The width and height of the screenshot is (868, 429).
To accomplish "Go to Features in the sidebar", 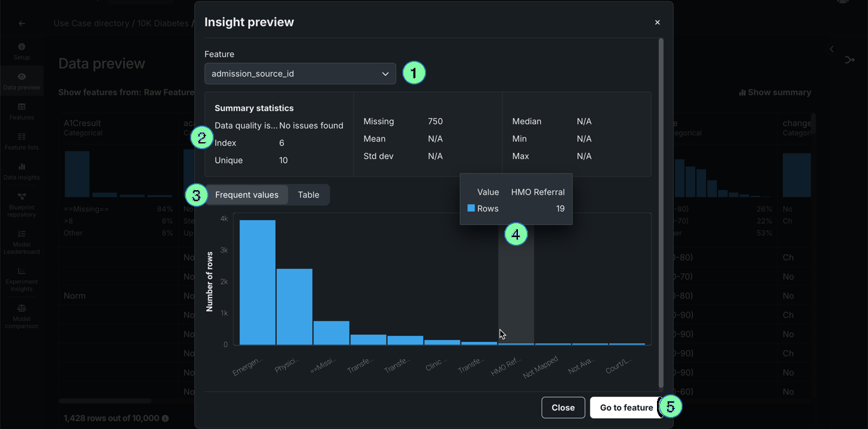I will [x=22, y=112].
